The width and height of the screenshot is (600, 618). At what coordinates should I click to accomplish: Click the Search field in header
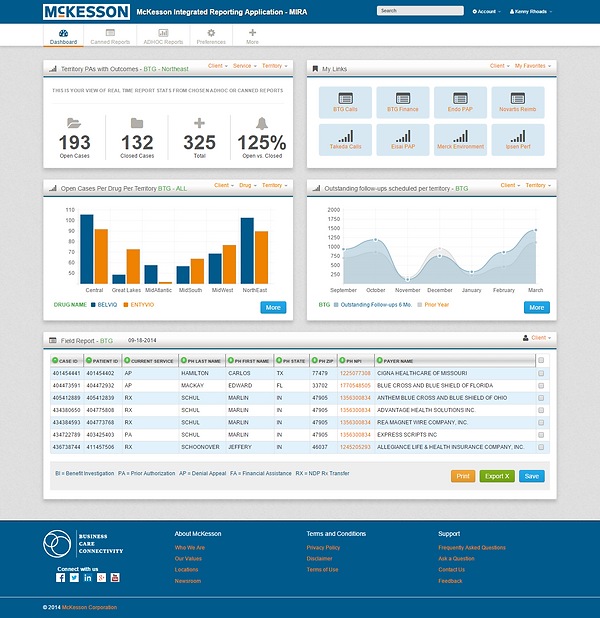420,11
